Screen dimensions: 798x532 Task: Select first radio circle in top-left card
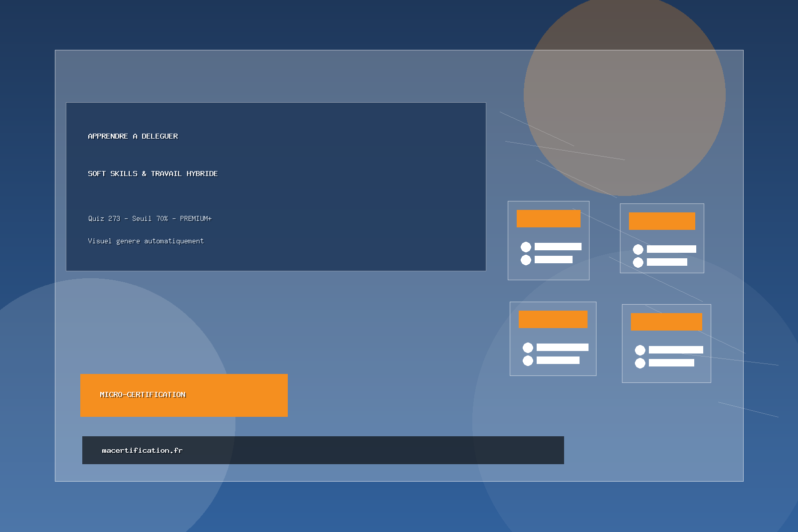tap(526, 247)
